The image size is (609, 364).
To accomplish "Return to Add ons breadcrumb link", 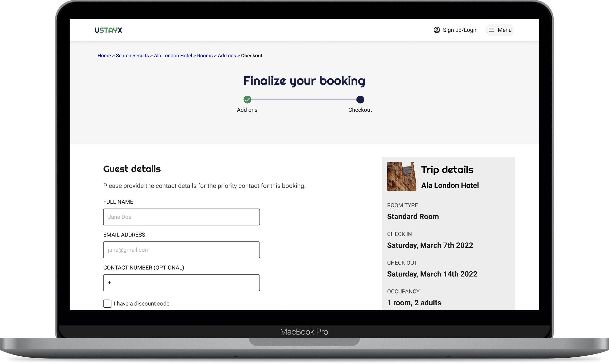I will tap(227, 56).
